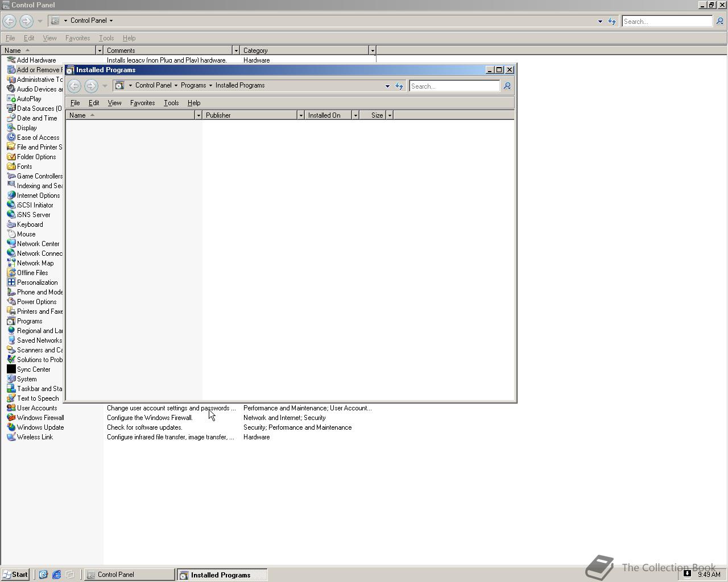Sort Installed Programs by Installed On column
This screenshot has height=582, width=728.
click(x=329, y=115)
